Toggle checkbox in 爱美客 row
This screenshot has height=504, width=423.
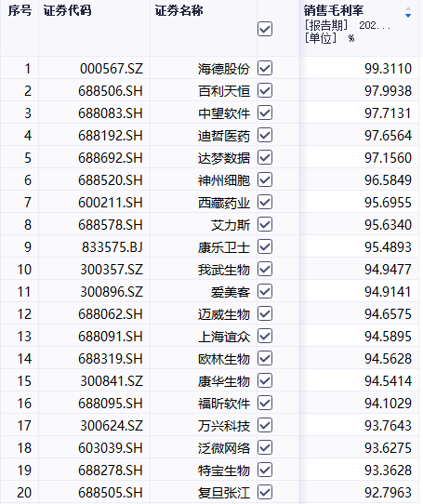(265, 292)
